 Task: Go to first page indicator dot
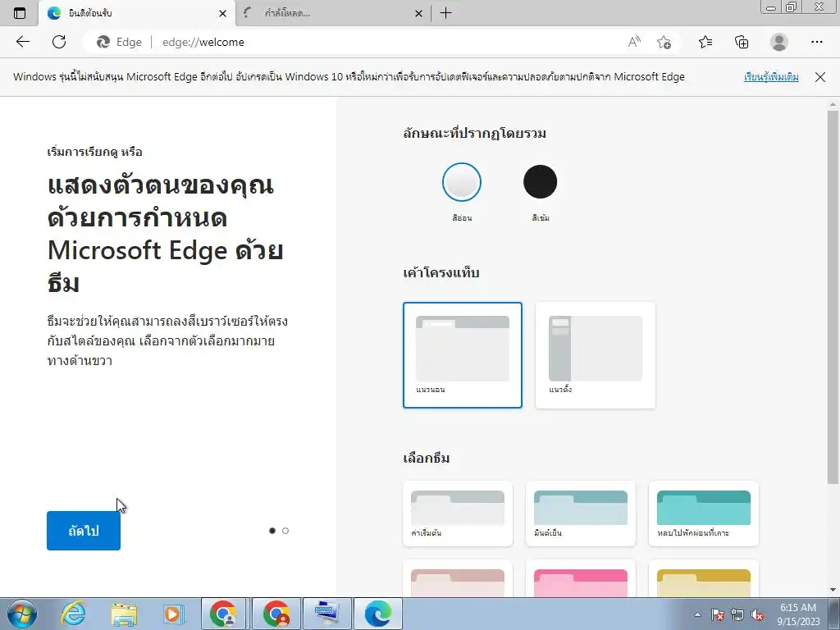click(272, 531)
